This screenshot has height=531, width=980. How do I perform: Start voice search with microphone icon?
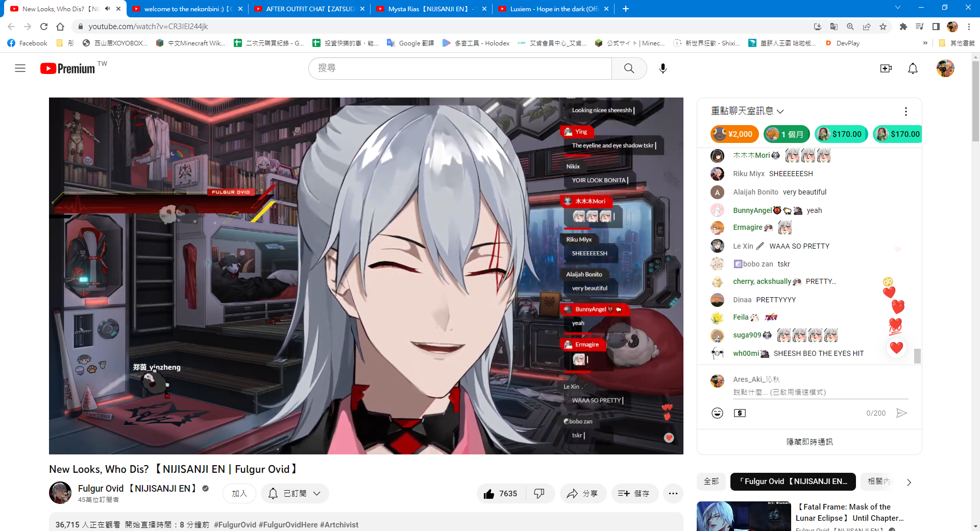coord(663,68)
